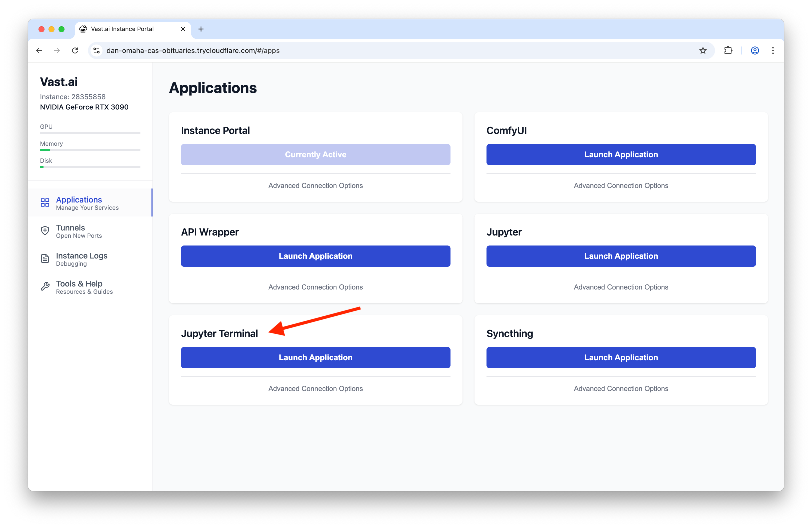Open the Chrome extensions puzzle icon
This screenshot has height=528, width=812.
(728, 50)
